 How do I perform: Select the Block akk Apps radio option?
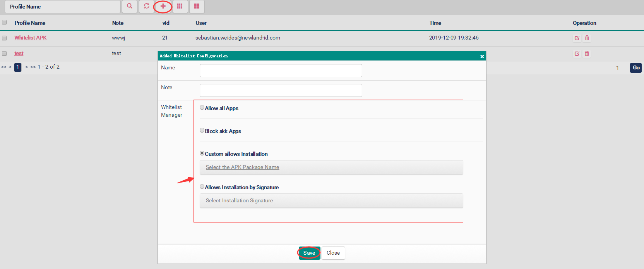pyautogui.click(x=202, y=131)
